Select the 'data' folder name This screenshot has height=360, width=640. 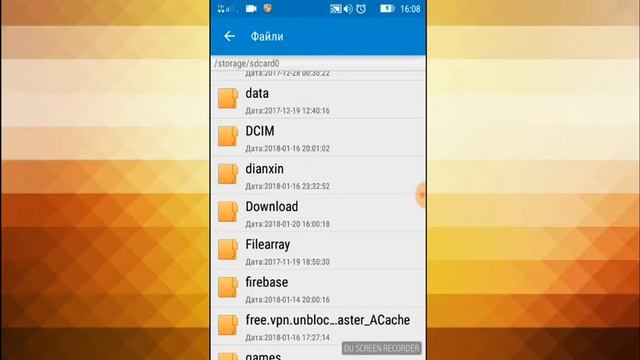[257, 93]
